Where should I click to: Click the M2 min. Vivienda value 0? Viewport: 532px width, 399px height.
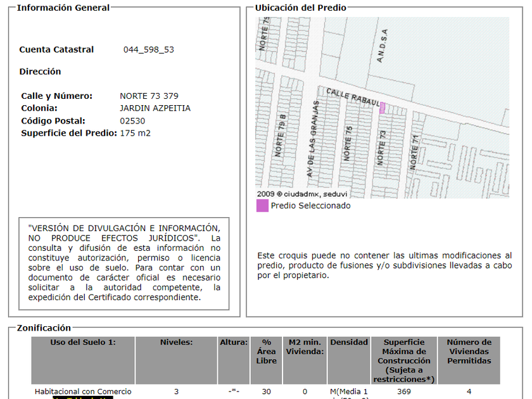click(305, 391)
